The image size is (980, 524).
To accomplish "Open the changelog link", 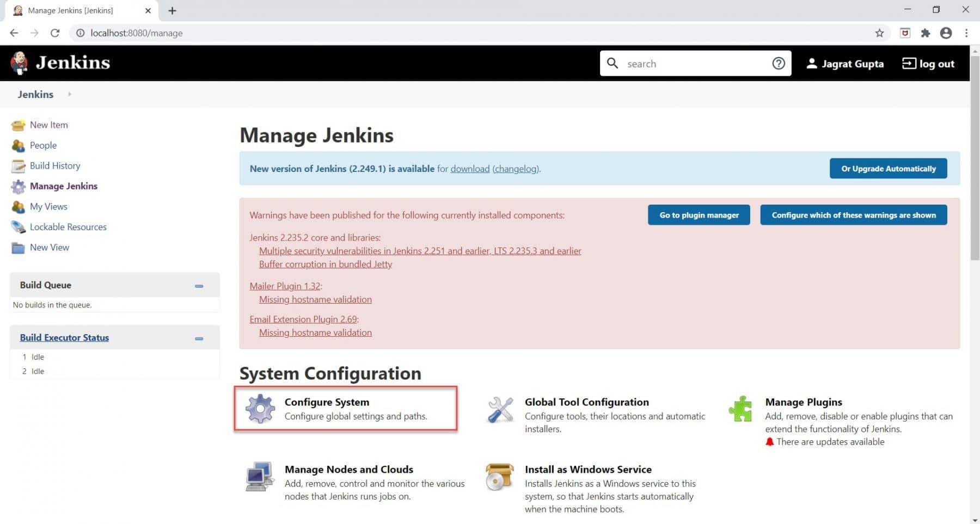I will tap(516, 169).
